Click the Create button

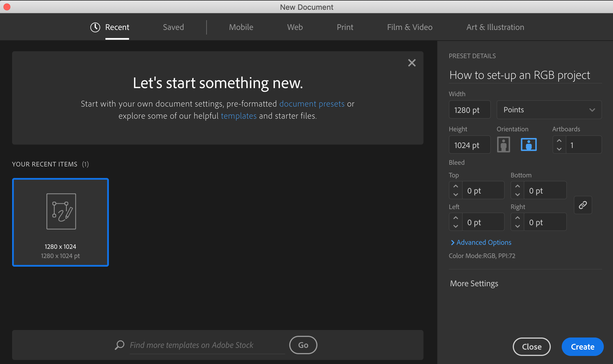click(582, 347)
